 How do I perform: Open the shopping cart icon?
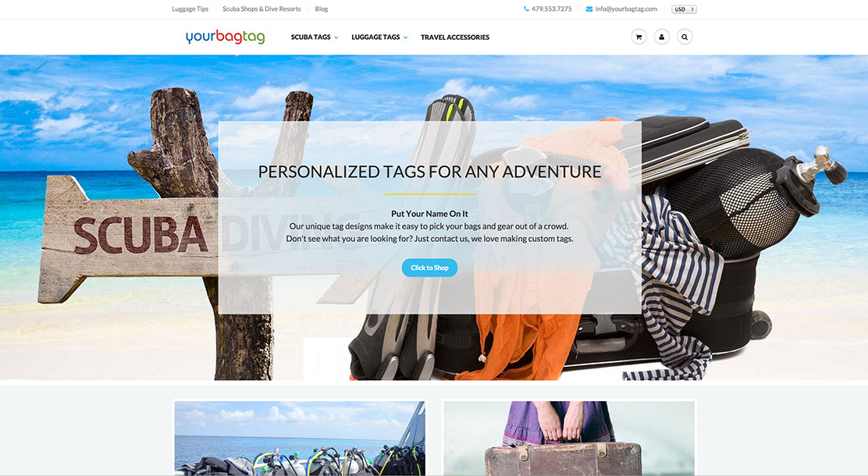(x=639, y=37)
